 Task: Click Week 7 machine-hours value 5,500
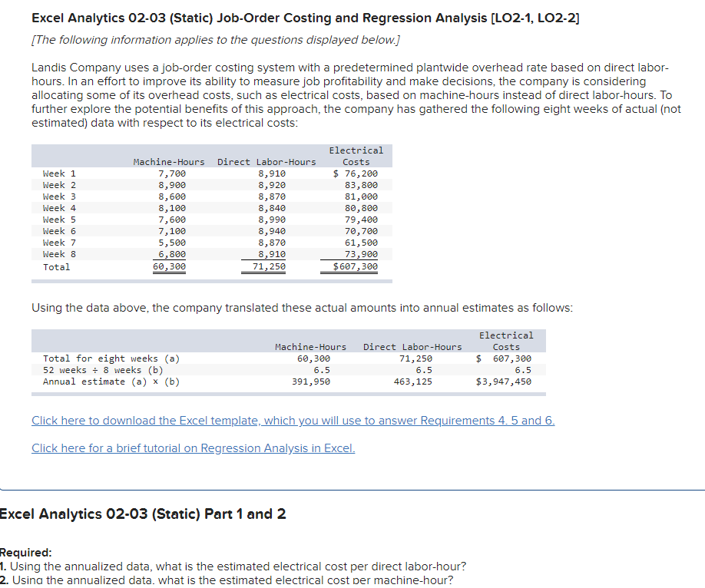click(x=172, y=243)
